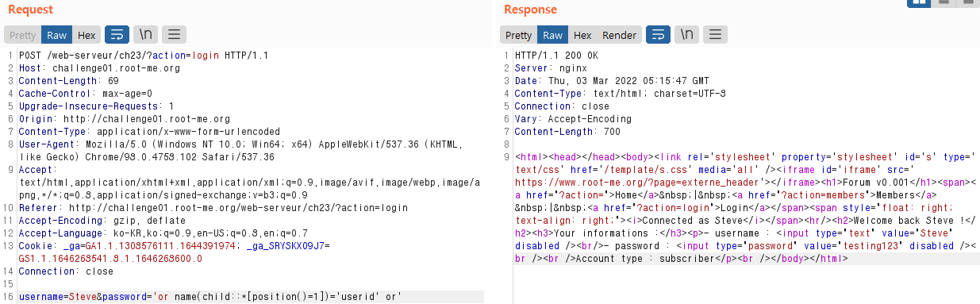
Task: Click the Connection: close line in Response
Action: pos(562,106)
